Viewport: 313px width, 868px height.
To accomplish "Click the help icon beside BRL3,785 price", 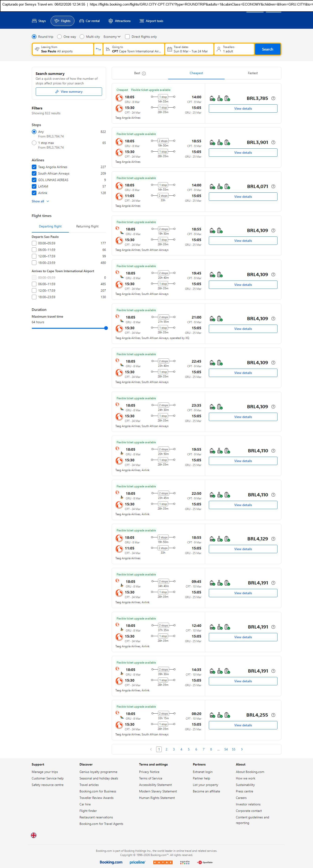I will point(273,98).
